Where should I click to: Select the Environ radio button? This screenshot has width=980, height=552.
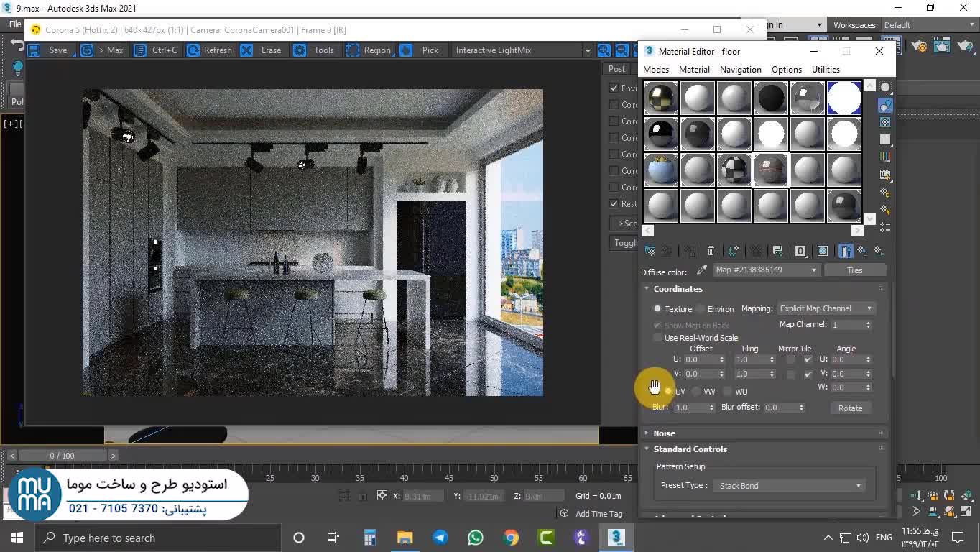pyautogui.click(x=701, y=309)
